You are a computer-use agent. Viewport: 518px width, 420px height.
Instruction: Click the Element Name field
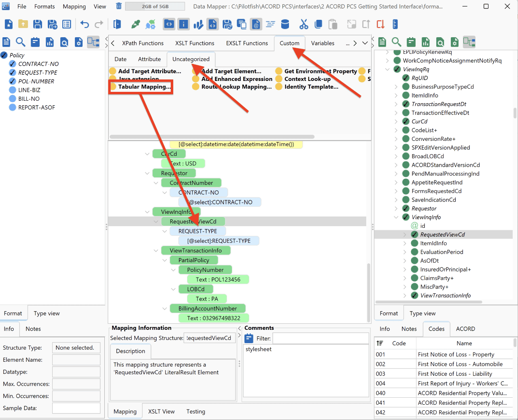76,360
